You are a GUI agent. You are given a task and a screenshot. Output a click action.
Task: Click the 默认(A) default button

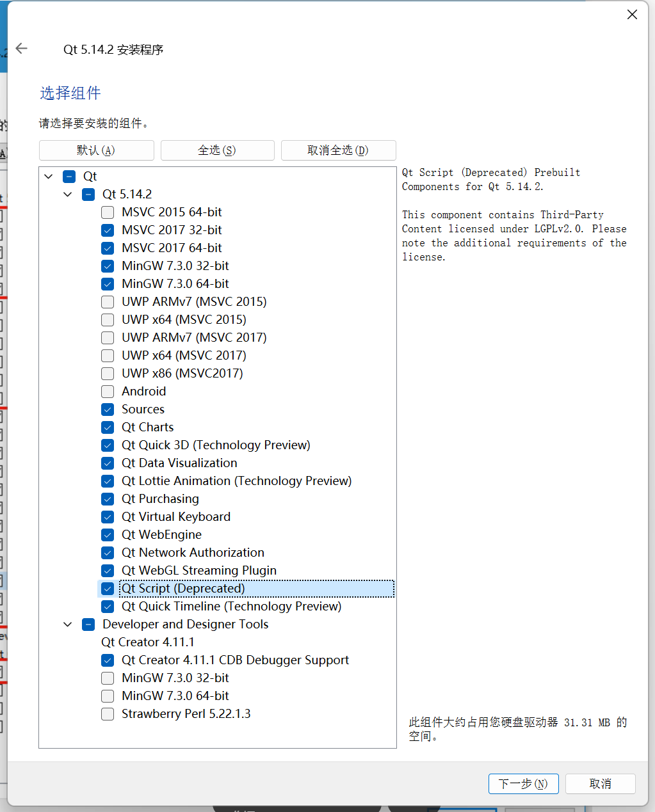tap(97, 150)
